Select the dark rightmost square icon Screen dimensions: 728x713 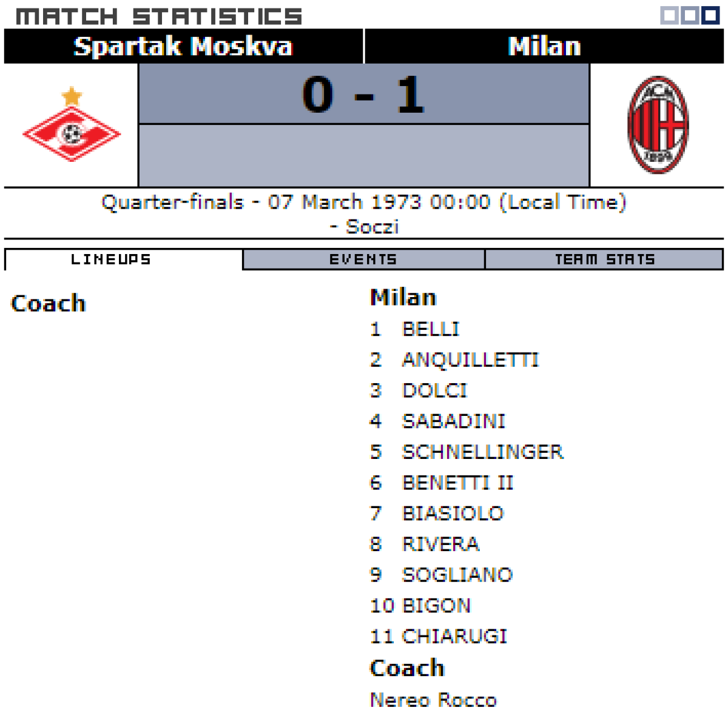tap(710, 15)
